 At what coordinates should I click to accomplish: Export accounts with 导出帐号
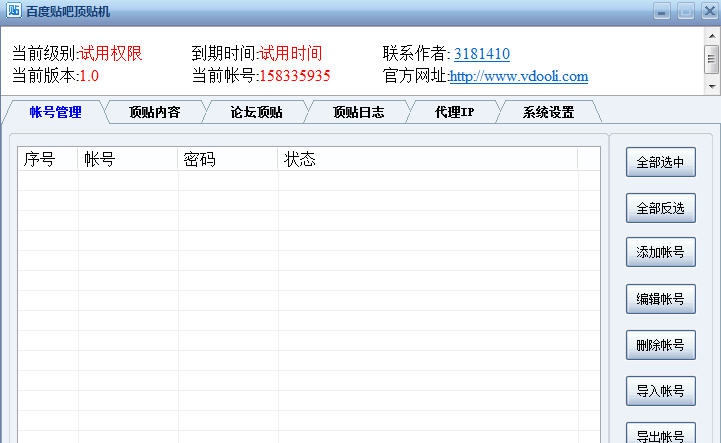coord(660,433)
